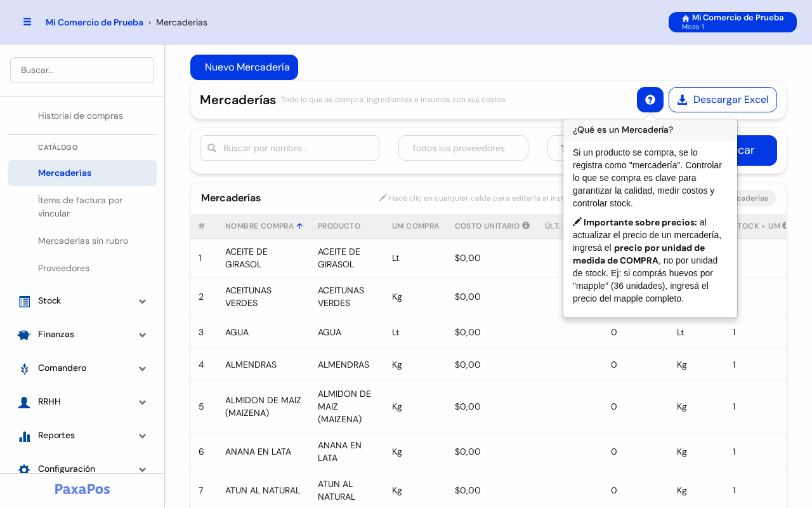This screenshot has height=508, width=812.
Task: Expand the Stock menu chevron
Action: pos(143,302)
